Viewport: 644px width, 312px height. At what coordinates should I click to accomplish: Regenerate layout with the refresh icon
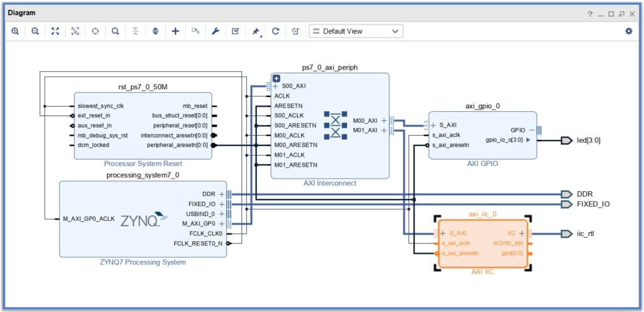click(275, 31)
